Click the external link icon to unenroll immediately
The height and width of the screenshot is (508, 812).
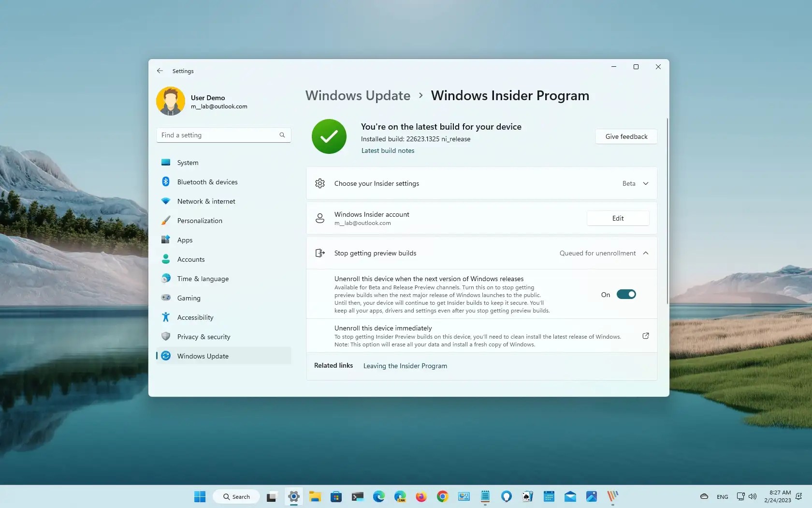[645, 336]
